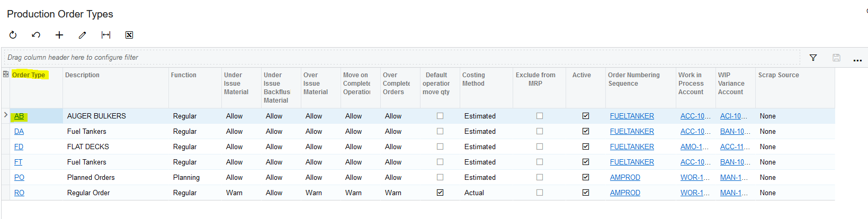Uncheck Active checkbox for AUGER BULKERS row
Viewport: 868px width, 219px height.
tap(586, 116)
